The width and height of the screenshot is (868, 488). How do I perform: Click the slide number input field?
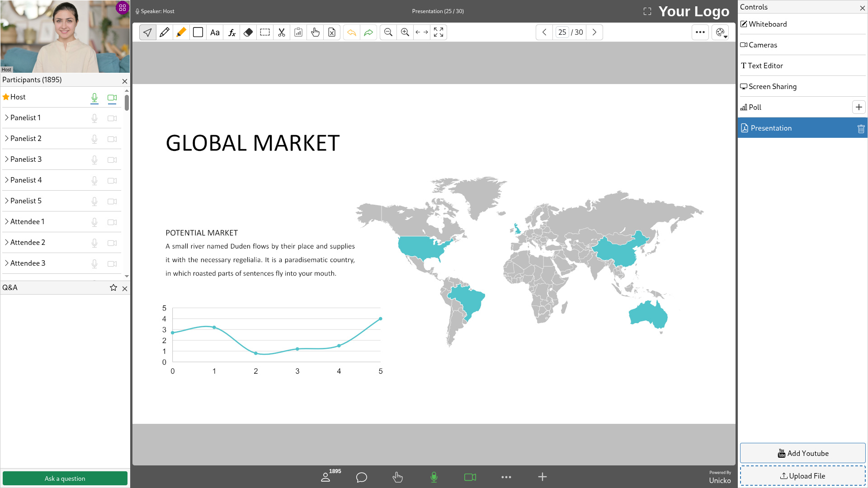[x=562, y=32]
